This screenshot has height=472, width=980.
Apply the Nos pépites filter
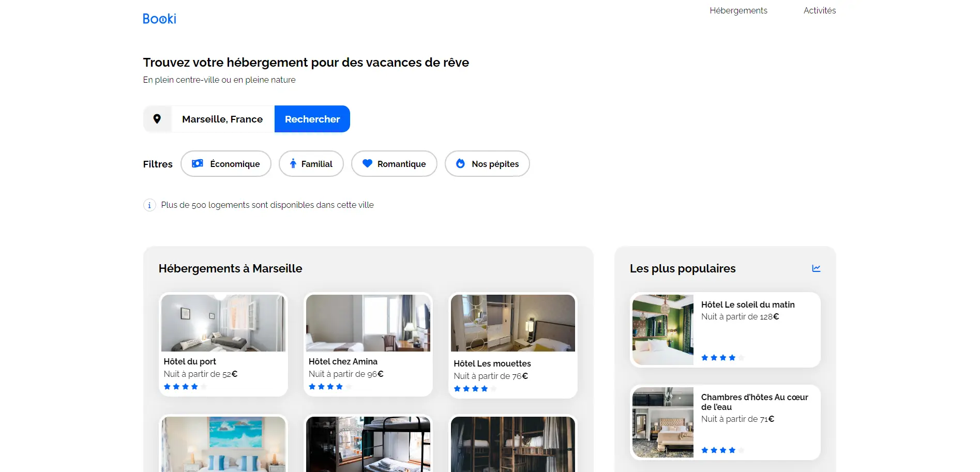point(487,164)
